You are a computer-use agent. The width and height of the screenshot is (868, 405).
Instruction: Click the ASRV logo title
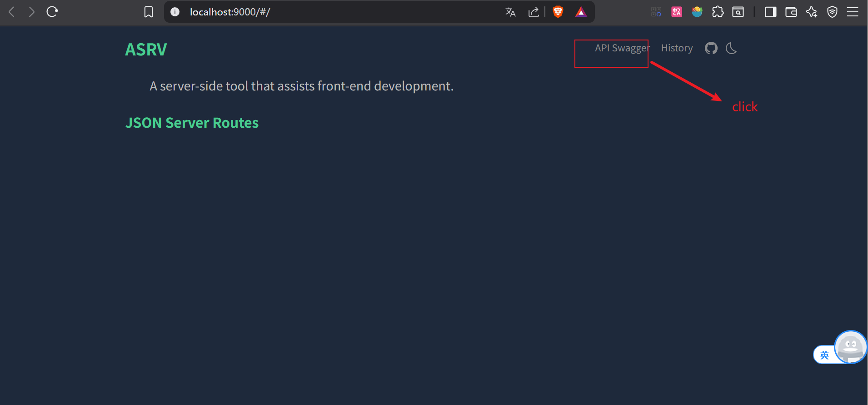(x=146, y=50)
